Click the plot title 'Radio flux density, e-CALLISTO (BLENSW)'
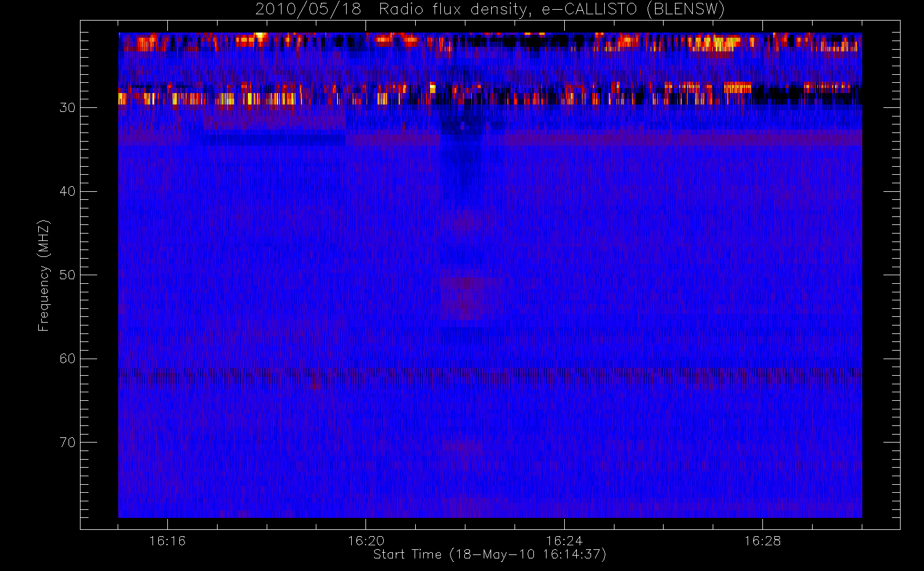 [x=552, y=10]
